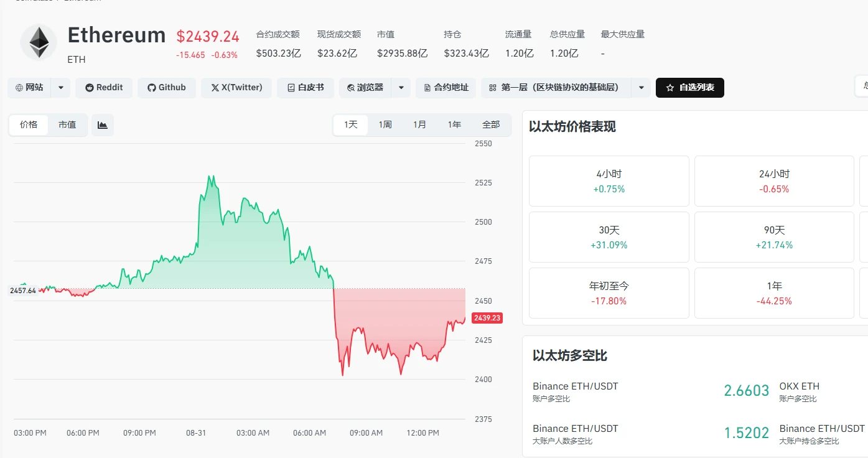Click the 持仓 value $323.43亿
868x458 pixels.
(x=467, y=54)
